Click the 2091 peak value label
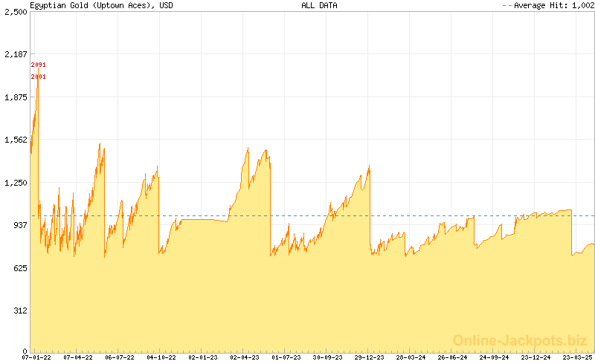 39,65
